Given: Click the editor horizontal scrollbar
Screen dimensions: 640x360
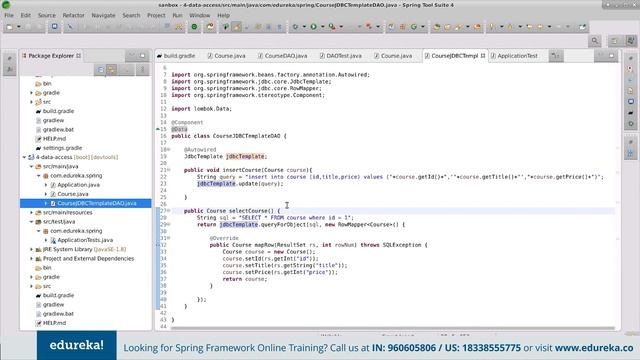Looking at the screenshot, I should coord(393,328).
